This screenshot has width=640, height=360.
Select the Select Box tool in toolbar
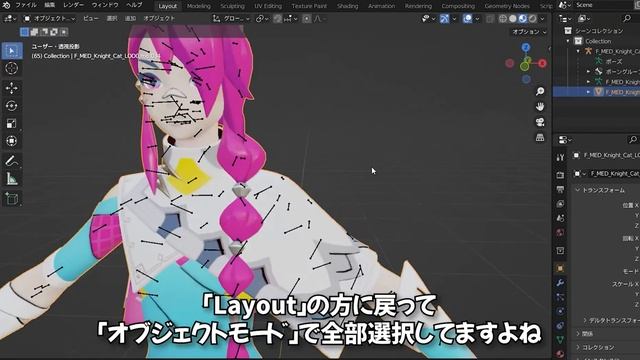tap(11, 51)
